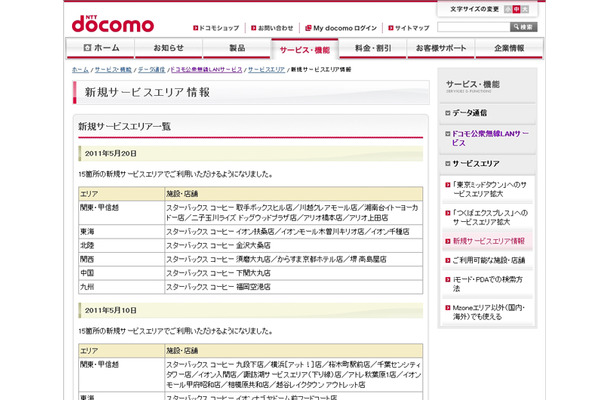
Task: Go to the ホーム tab
Action: coord(100,48)
